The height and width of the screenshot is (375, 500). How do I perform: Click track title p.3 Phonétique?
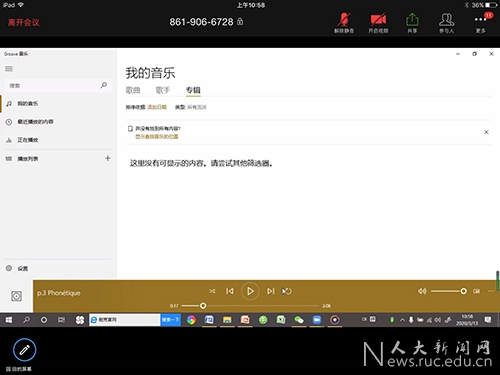click(59, 293)
